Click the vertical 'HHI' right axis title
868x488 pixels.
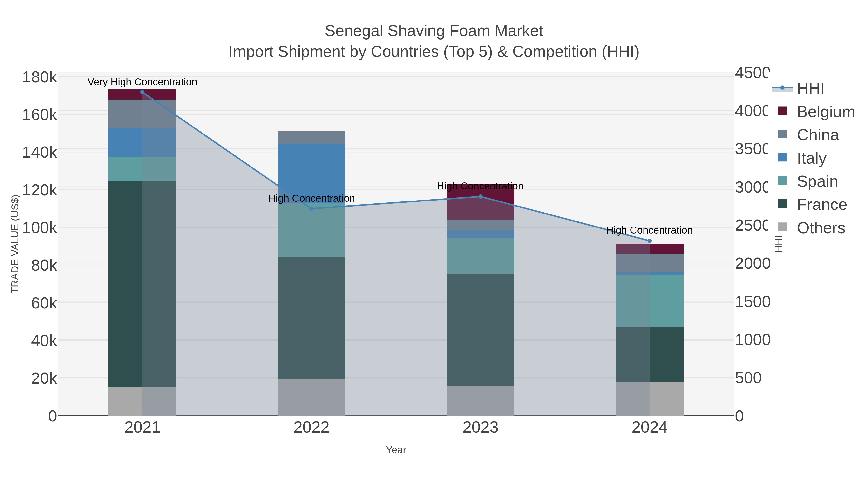(778, 244)
